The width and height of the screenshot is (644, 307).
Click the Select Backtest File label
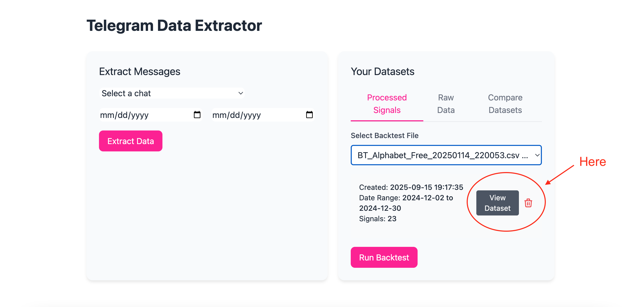pyautogui.click(x=384, y=135)
